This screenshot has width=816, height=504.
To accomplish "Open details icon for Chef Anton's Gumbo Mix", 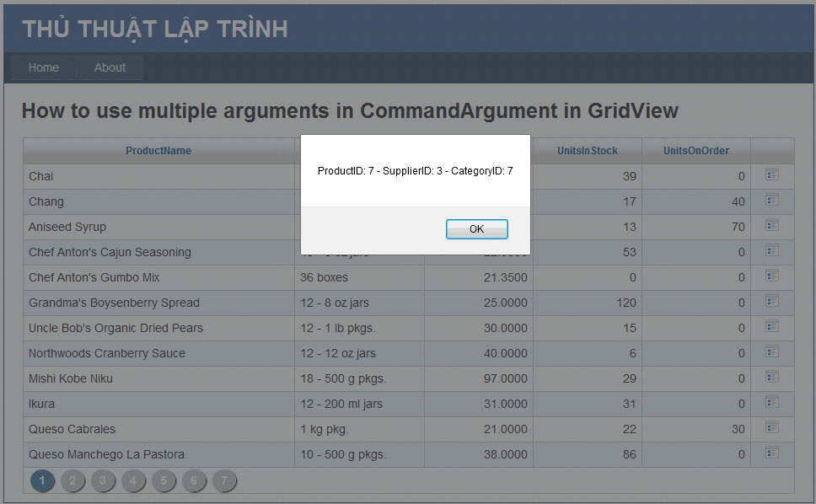I will (x=772, y=276).
